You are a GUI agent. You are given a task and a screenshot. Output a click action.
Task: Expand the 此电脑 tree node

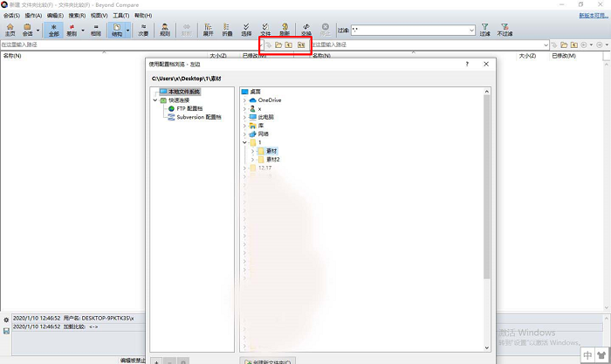(x=244, y=117)
